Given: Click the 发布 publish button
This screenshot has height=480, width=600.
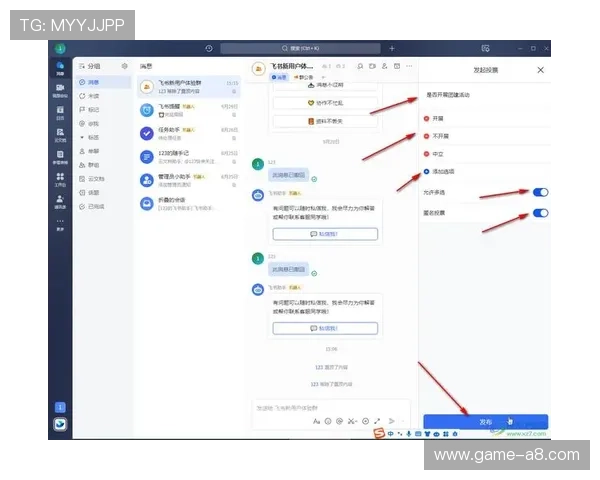Looking at the screenshot, I should [x=485, y=421].
